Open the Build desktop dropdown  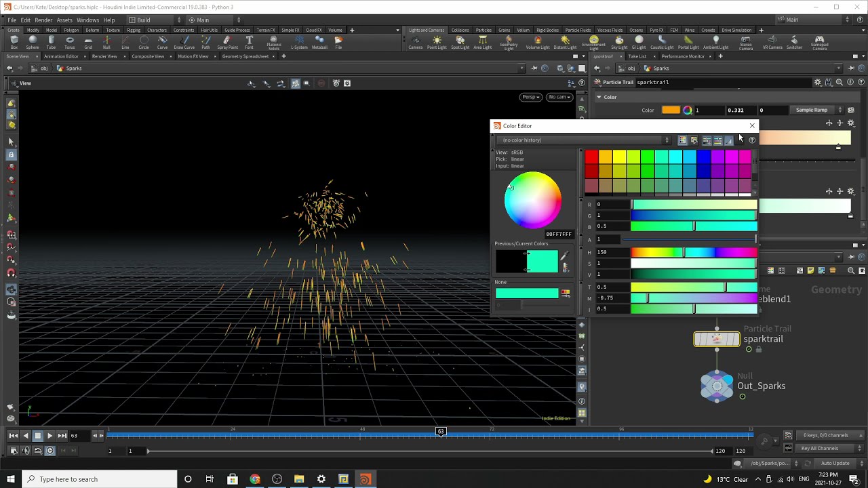(155, 20)
